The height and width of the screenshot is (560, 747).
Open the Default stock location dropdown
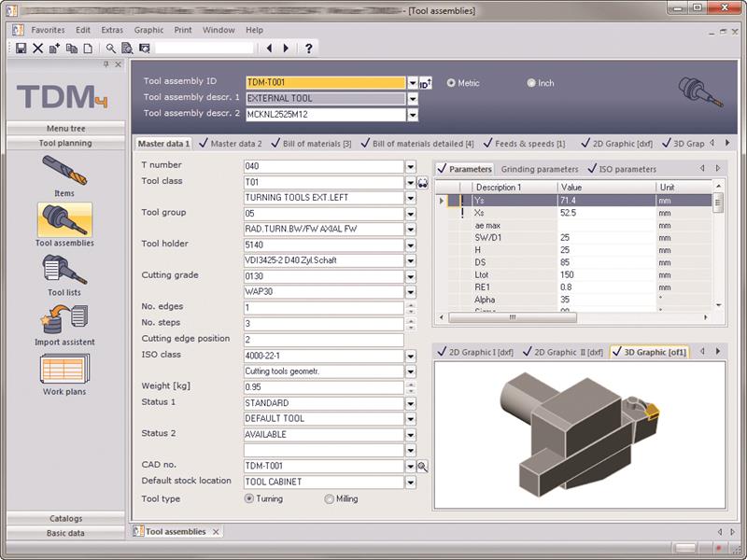click(411, 482)
